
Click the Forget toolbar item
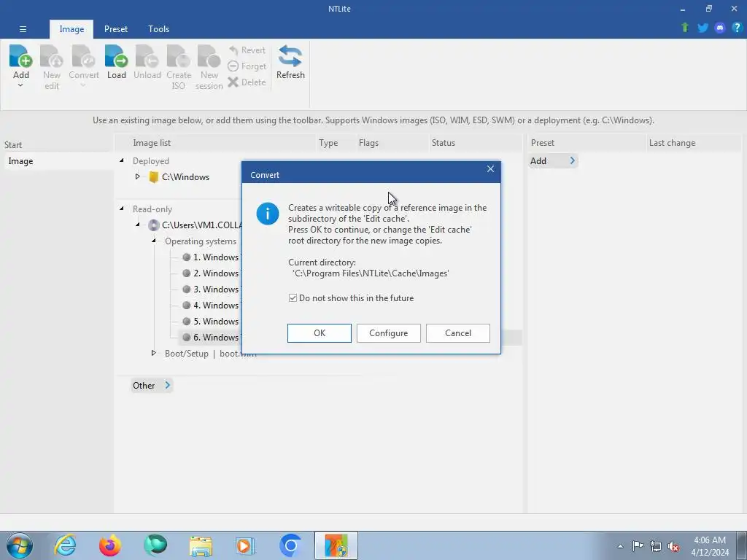(247, 66)
